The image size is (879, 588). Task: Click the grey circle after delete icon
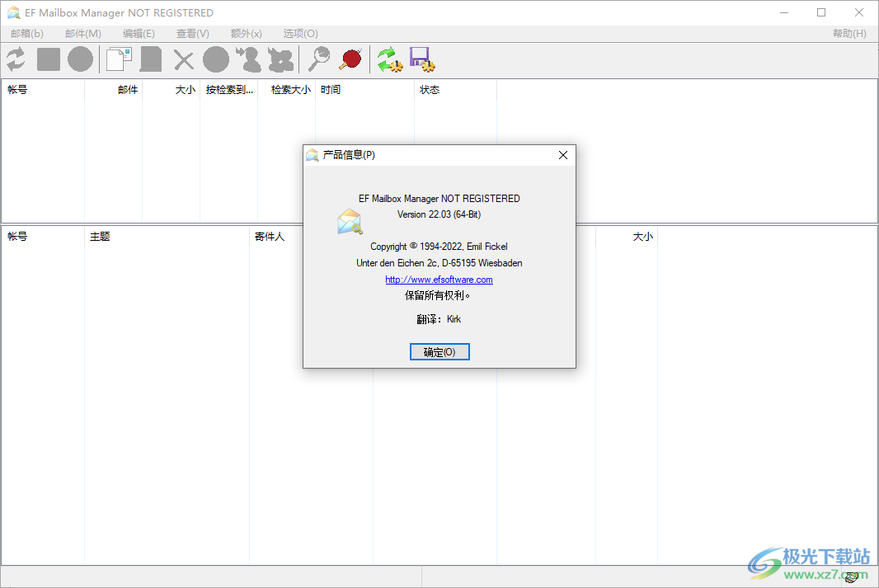(x=216, y=59)
